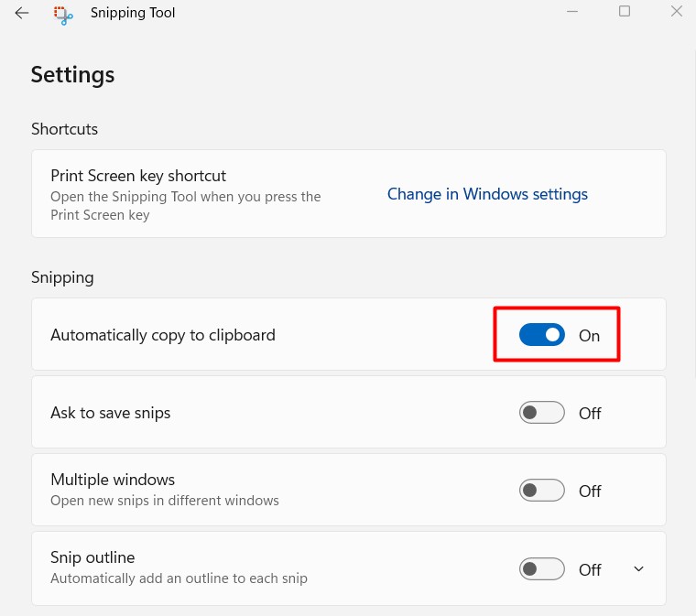Screen dimensions: 696x616
Task: Enable the Ask to save snips toggle
Action: coord(541,413)
